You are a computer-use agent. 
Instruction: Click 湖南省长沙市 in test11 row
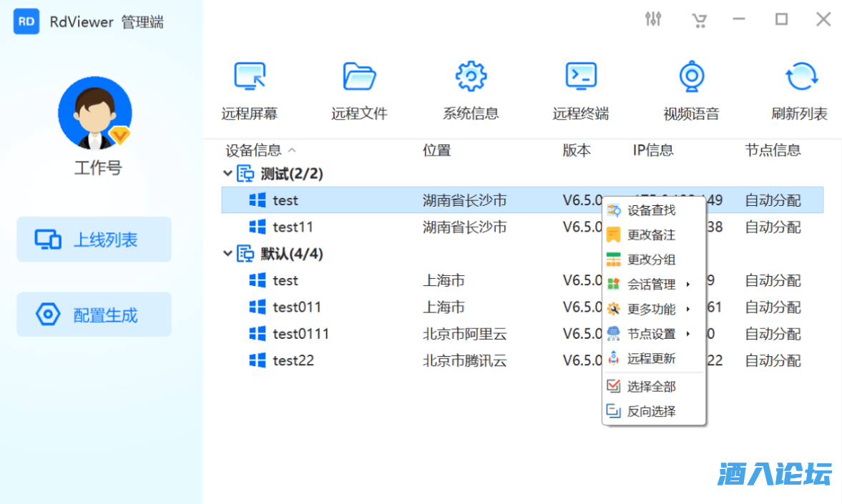coord(464,227)
